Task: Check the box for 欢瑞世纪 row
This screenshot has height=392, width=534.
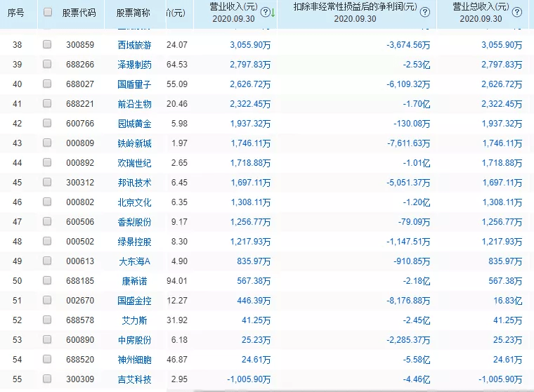Action: click(x=47, y=162)
